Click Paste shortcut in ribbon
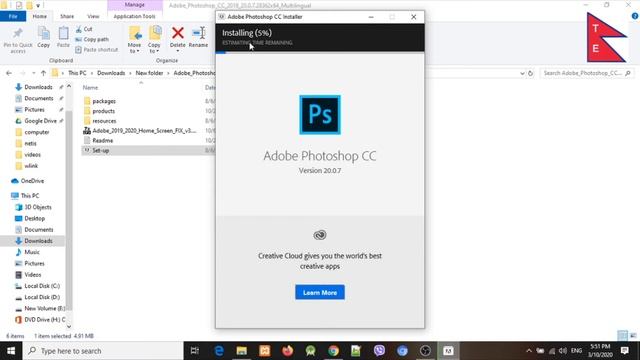The width and height of the screenshot is (640, 360). [97, 50]
